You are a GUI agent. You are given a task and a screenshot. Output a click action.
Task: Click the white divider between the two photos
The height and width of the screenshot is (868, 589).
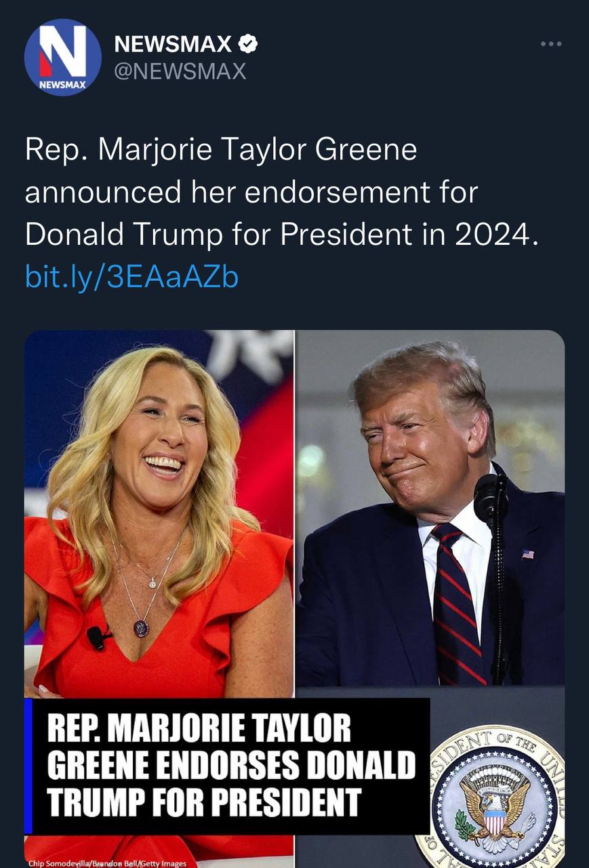pyautogui.click(x=295, y=514)
